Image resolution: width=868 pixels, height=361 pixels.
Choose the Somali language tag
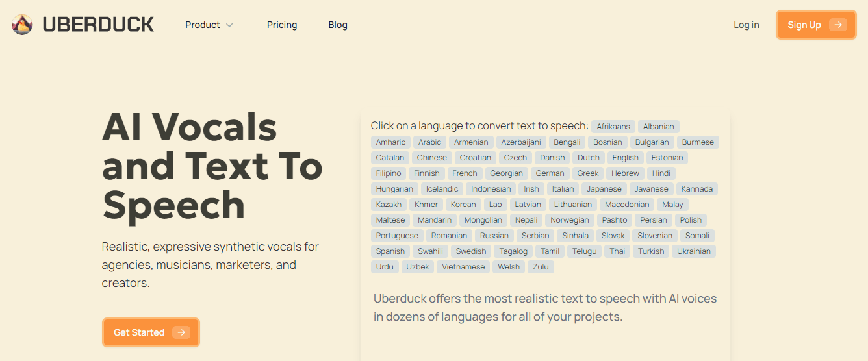[698, 236]
